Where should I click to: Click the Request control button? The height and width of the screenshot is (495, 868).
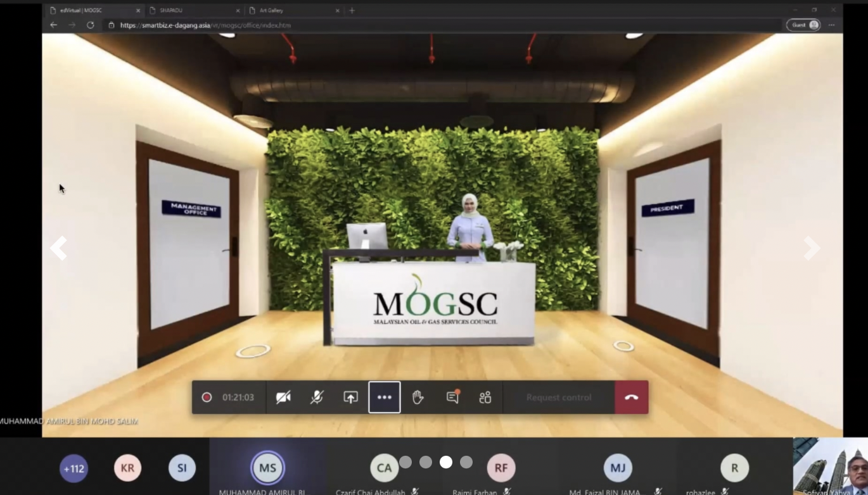click(x=558, y=398)
